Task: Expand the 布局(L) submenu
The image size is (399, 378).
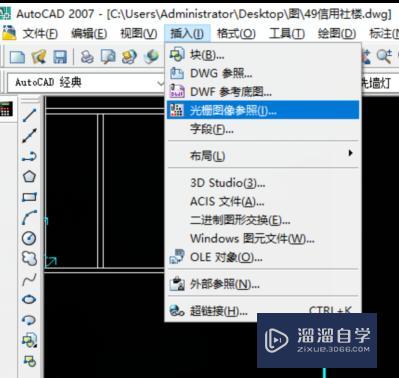Action: [x=263, y=155]
